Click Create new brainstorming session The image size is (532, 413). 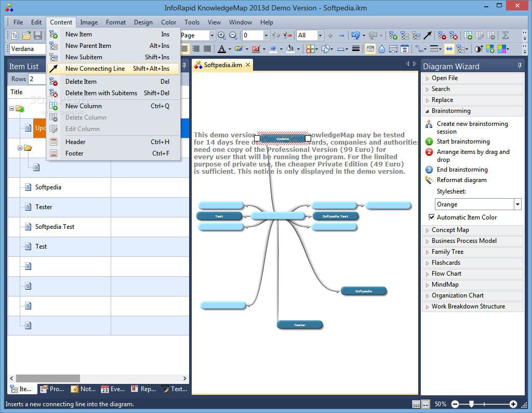(x=472, y=128)
